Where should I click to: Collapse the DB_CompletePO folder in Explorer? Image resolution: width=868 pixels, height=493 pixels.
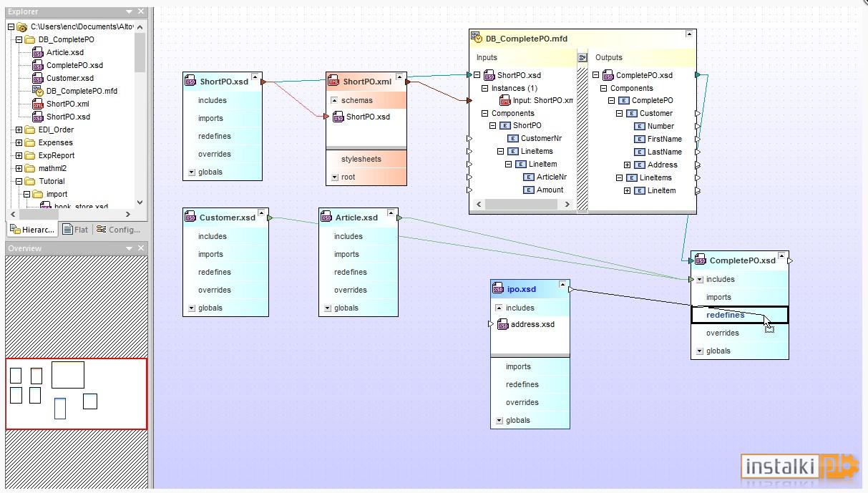pyautogui.click(x=19, y=39)
